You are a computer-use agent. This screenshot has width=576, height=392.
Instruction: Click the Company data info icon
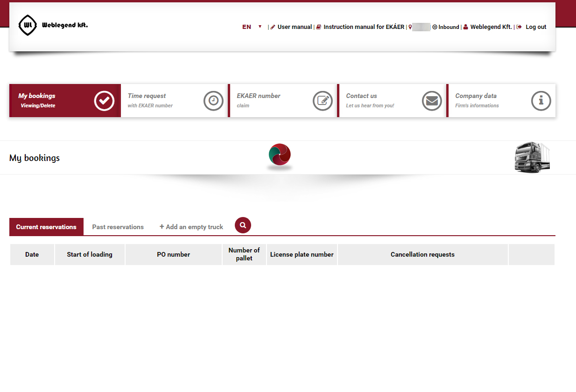pyautogui.click(x=541, y=101)
